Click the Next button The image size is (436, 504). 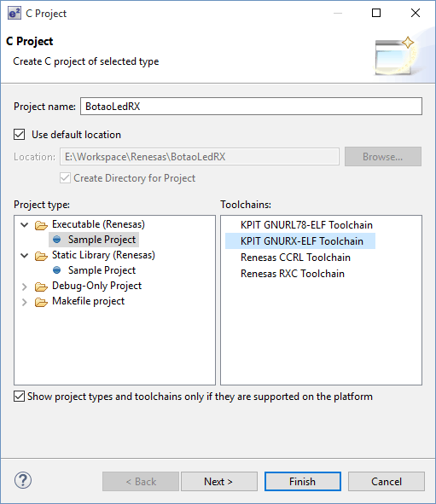pos(219,481)
